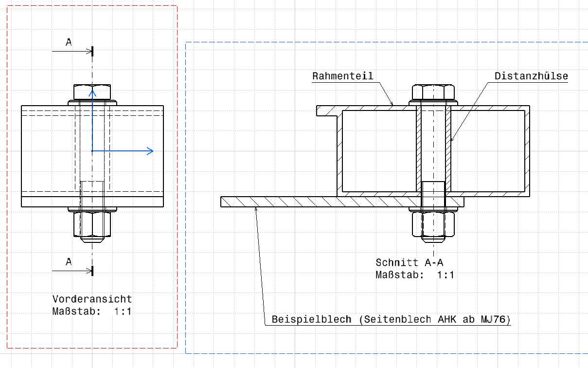Click the Distanzhülse label text

[x=531, y=76]
